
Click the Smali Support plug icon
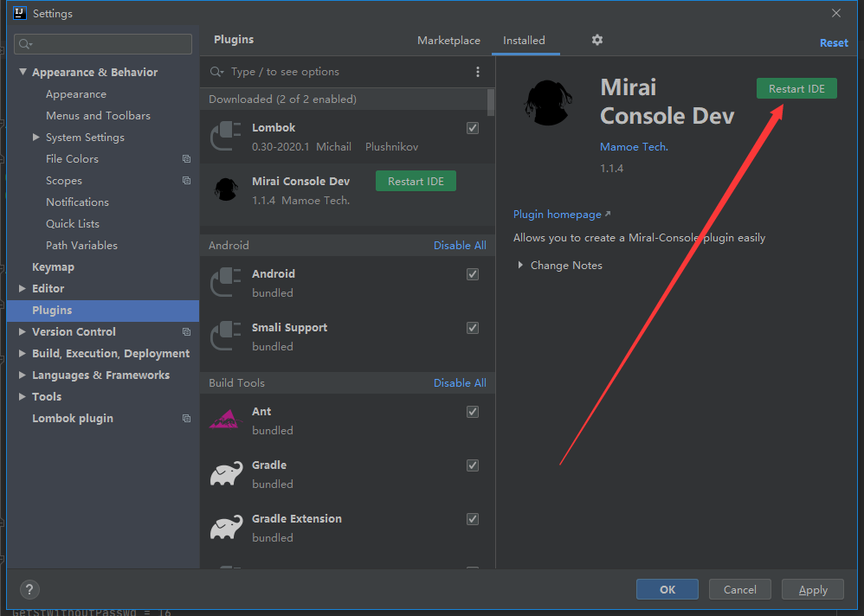[226, 336]
